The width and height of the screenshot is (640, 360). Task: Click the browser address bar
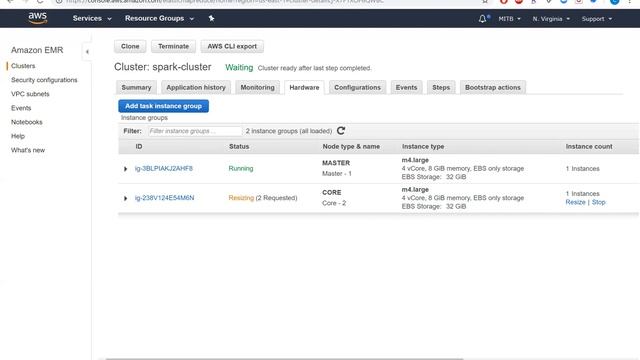coord(269,2)
